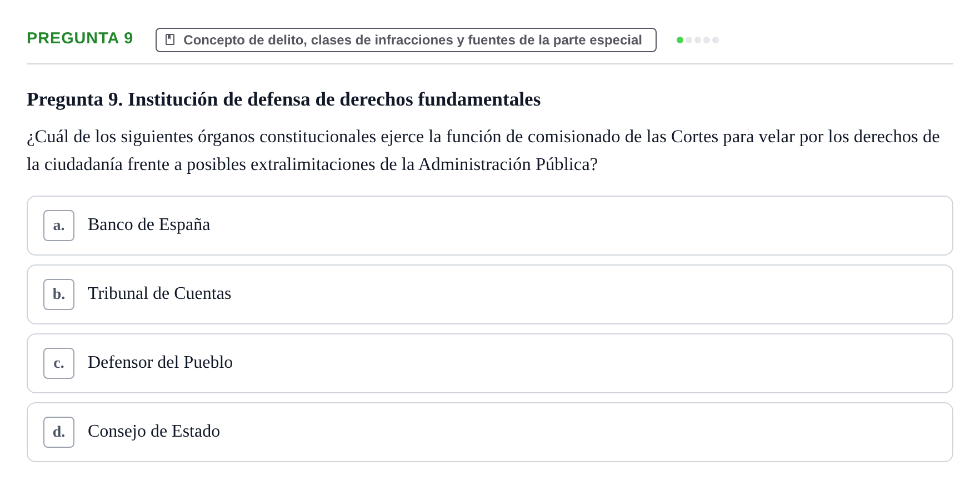980x490 pixels.
Task: Select answer b. Tribunal de Cuentas
Action: [489, 294]
